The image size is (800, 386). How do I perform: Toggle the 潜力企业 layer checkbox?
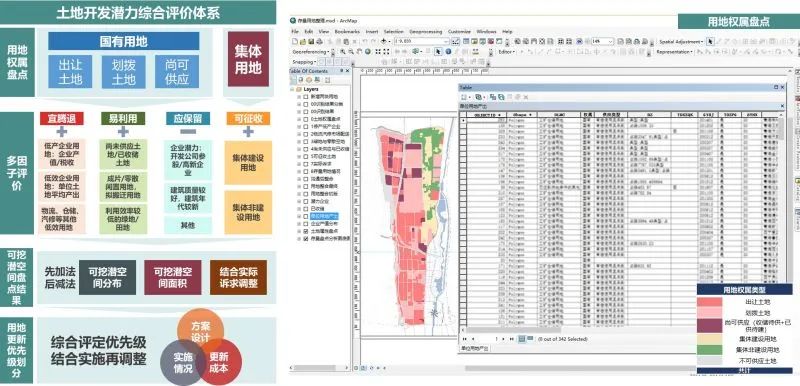point(306,201)
